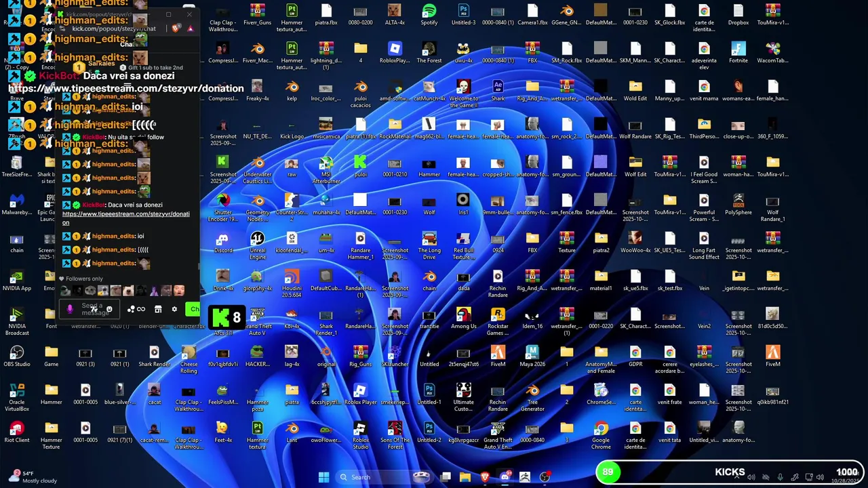Open the Unreal Engine shortcut
The image size is (868, 488).
point(257,247)
